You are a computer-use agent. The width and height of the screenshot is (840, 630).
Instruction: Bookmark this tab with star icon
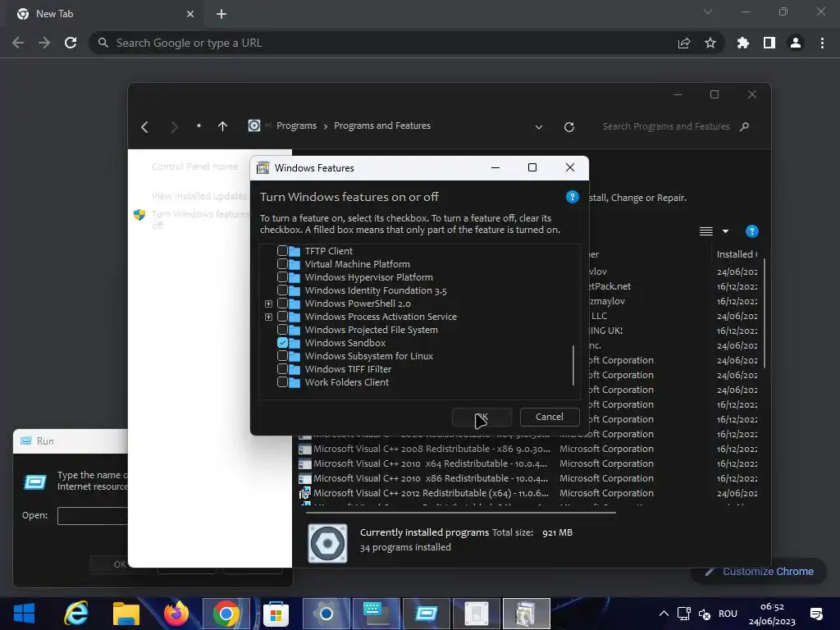click(710, 43)
